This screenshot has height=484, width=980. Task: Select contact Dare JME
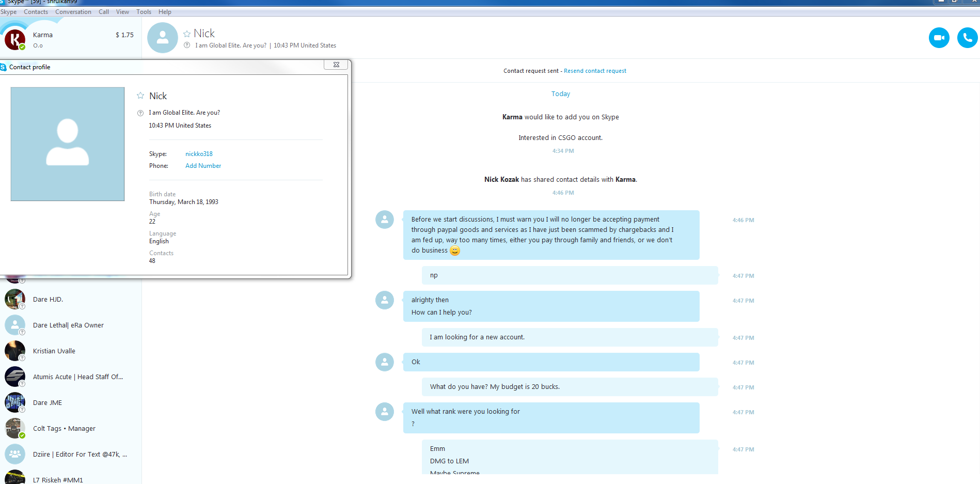point(71,403)
